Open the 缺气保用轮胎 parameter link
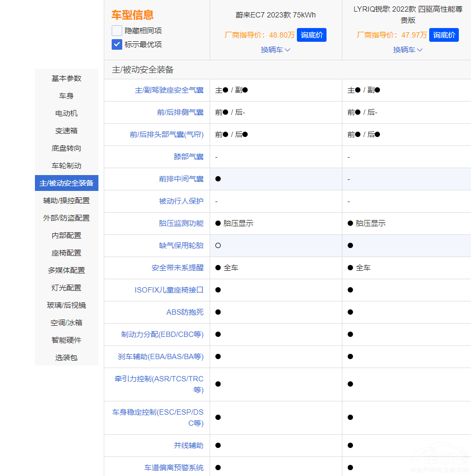This screenshot has height=476, width=471. pos(181,245)
